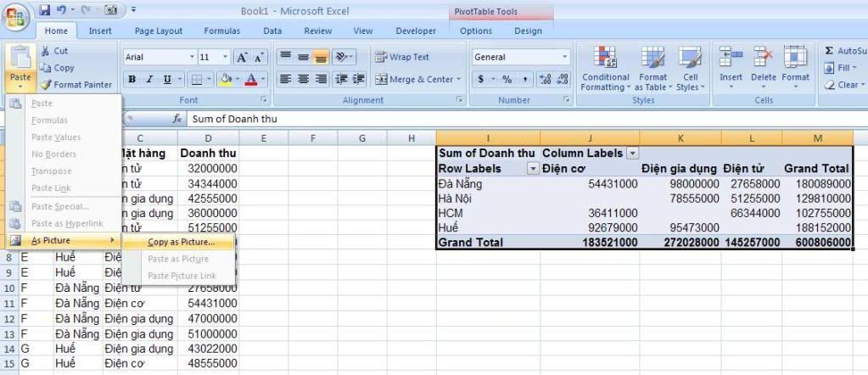Click the Office button logo
Image resolution: width=868 pixels, height=375 pixels.
click(17, 16)
